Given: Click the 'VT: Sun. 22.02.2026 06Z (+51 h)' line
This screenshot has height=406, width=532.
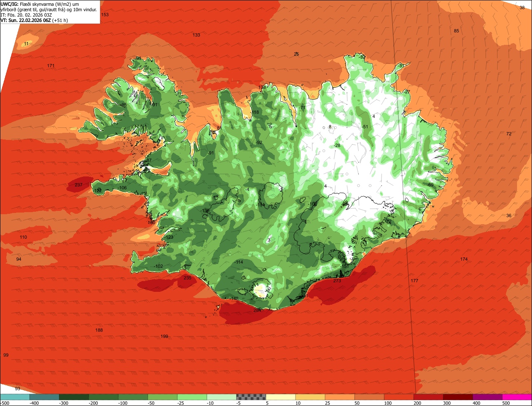Looking at the screenshot, I should 34,20.
